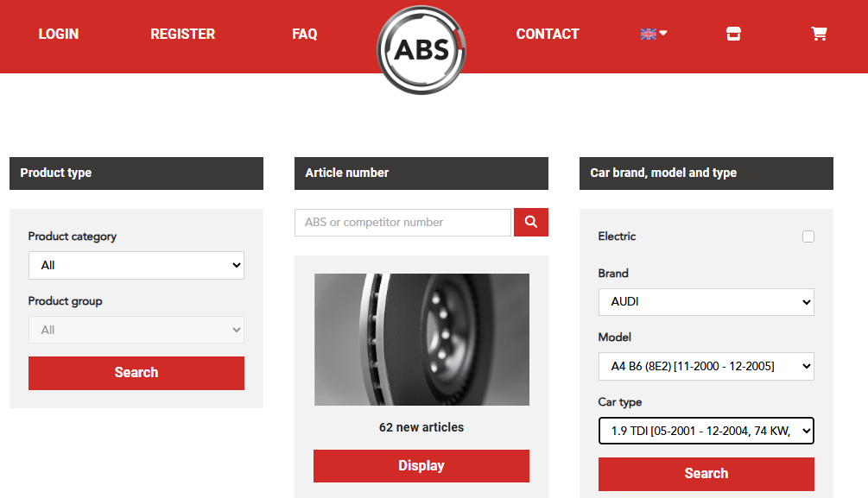
Task: Open the FAQ menu item
Action: pos(305,34)
